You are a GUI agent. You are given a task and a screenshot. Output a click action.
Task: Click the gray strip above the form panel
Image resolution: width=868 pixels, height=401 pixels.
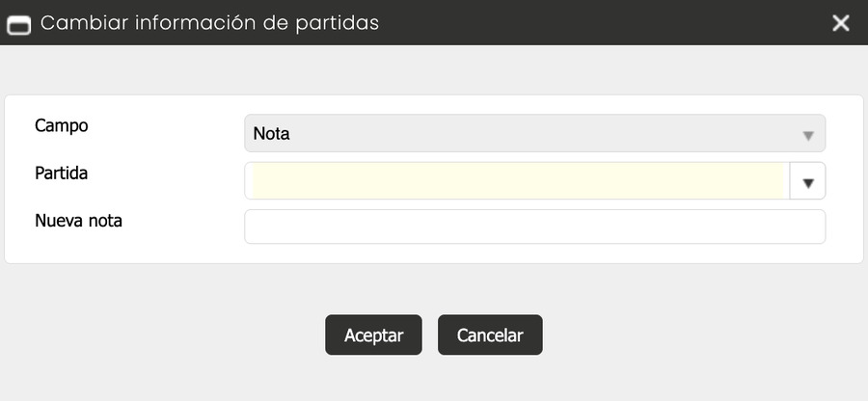coord(434,69)
